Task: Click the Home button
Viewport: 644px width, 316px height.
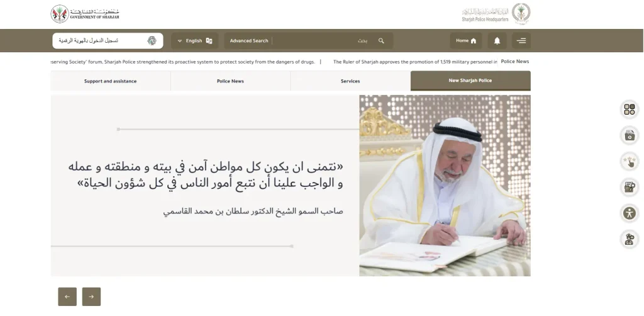Action: pos(466,41)
